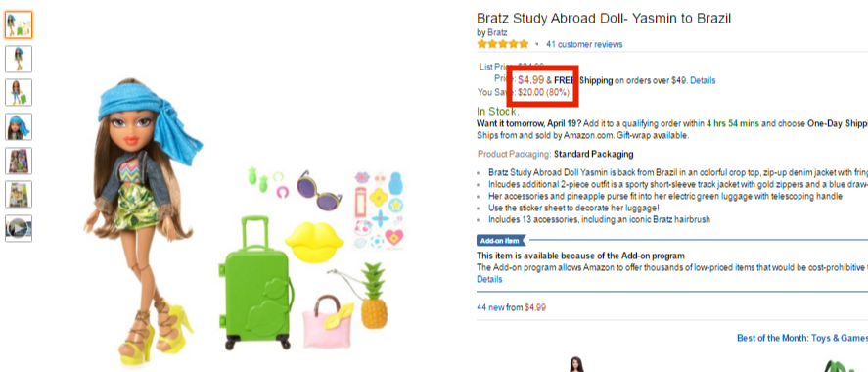The image size is (868, 372).
Task: Select the first thumbnail showing doll with accessories
Action: (19, 24)
